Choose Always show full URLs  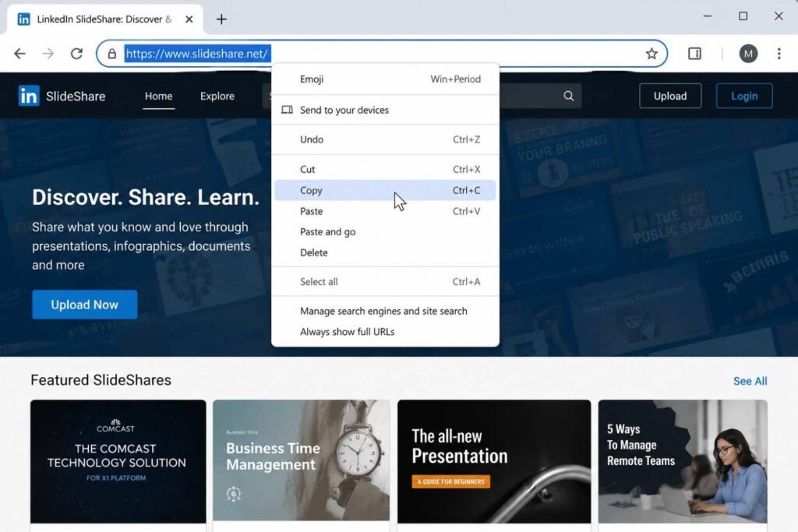(x=385, y=332)
